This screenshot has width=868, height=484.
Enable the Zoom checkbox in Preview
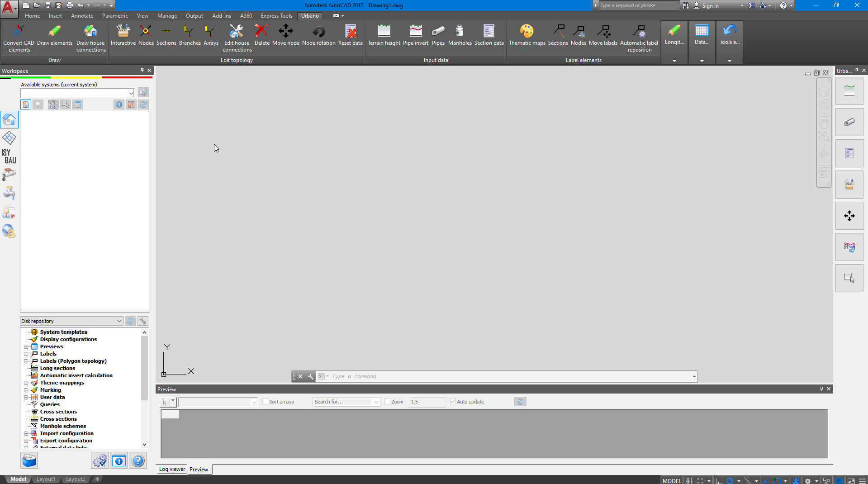[388, 402]
